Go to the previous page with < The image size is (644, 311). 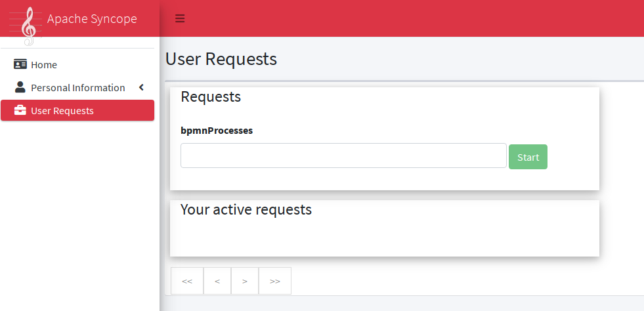pos(217,281)
